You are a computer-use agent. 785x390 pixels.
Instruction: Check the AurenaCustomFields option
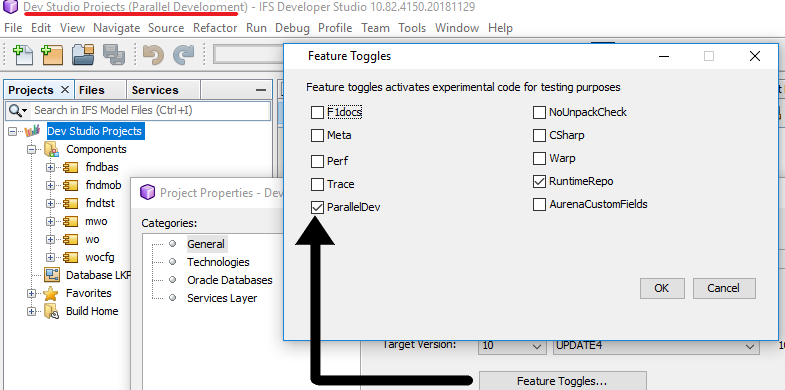539,205
